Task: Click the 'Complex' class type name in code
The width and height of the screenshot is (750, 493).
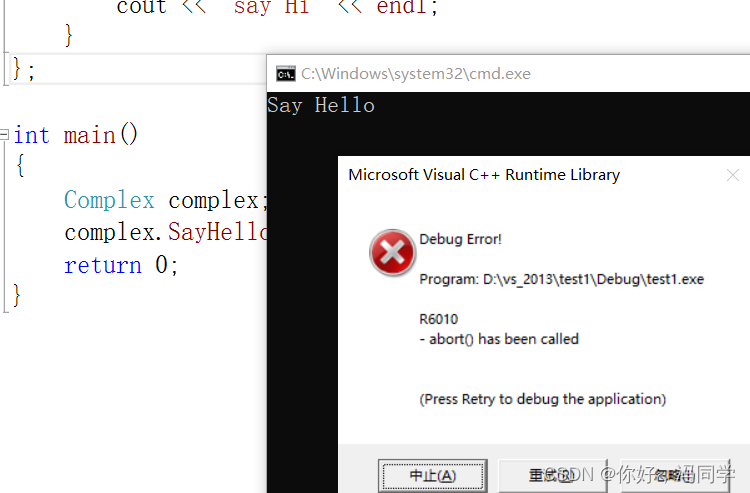Action: pos(109,200)
